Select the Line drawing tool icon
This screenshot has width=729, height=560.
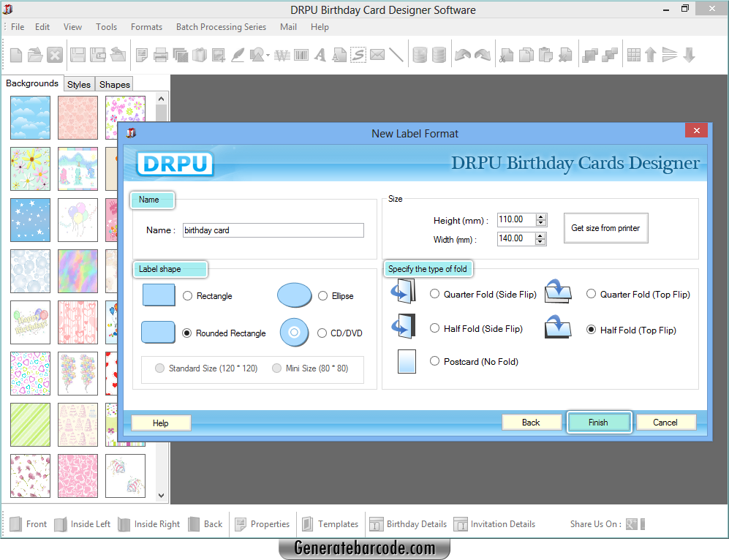pos(396,55)
